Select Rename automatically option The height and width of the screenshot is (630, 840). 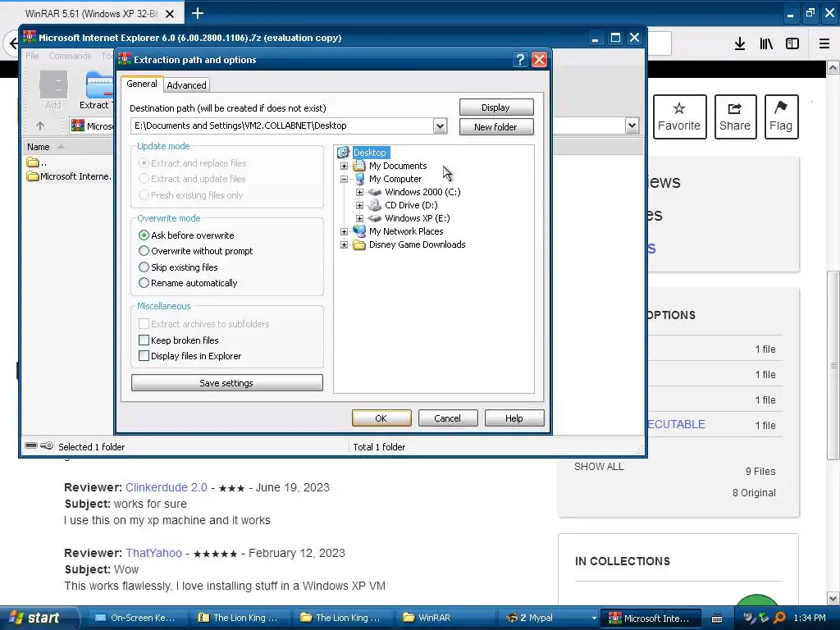(188, 283)
